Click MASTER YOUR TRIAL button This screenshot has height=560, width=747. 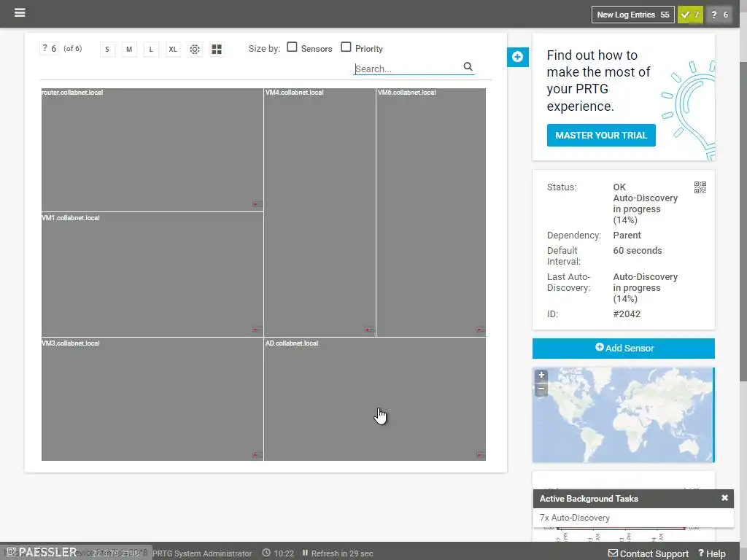[601, 135]
